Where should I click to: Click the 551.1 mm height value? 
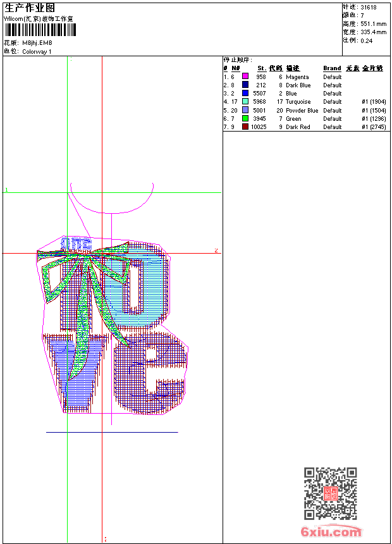coord(374,24)
